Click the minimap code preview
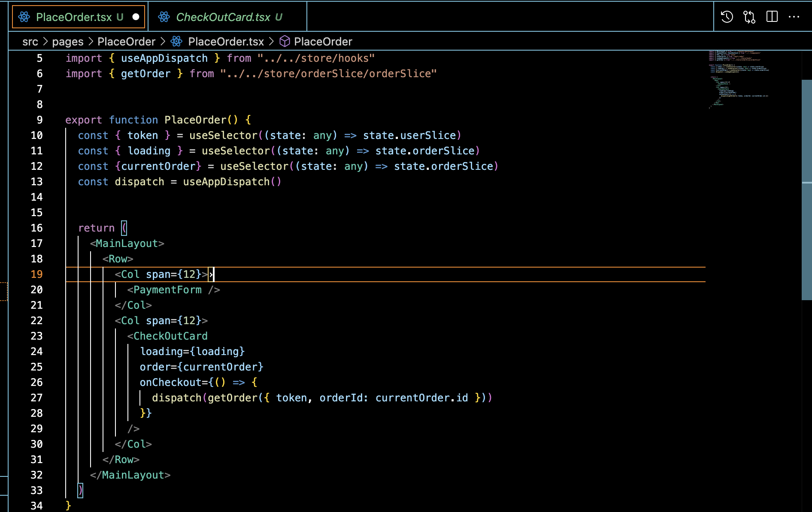 click(738, 79)
